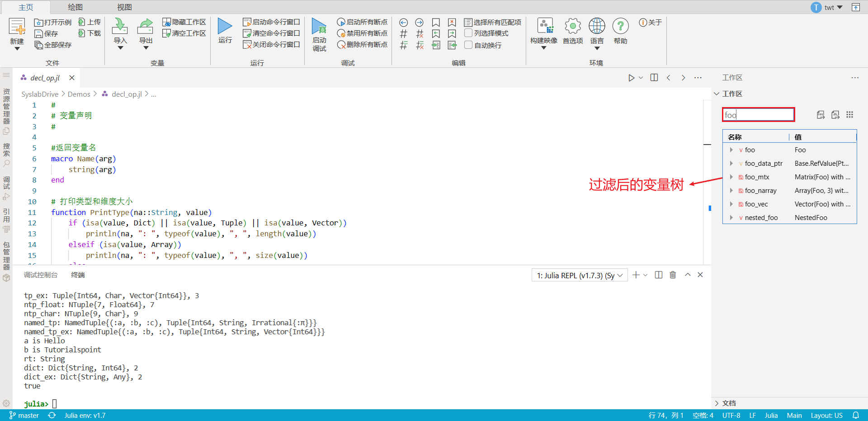Expand the foo_data_ptr variable row
Screen dimensions: 868x421
[x=731, y=164]
